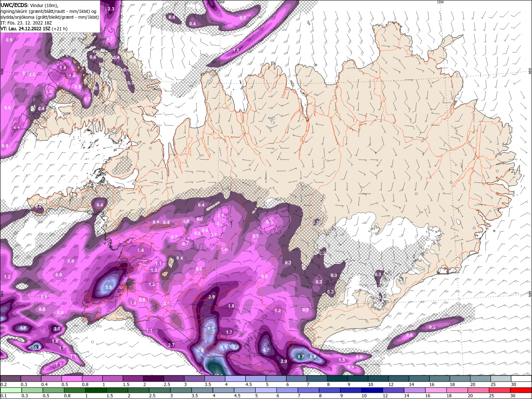Image resolution: width=532 pixels, height=399 pixels.
Task: Pick the bright red 30 rain legend swatch
Action: coord(521,390)
